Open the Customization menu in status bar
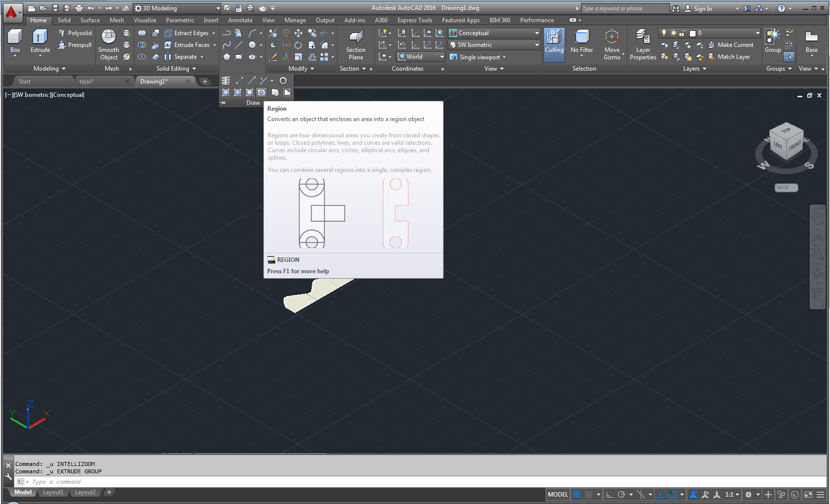830x504 pixels. tap(820, 494)
